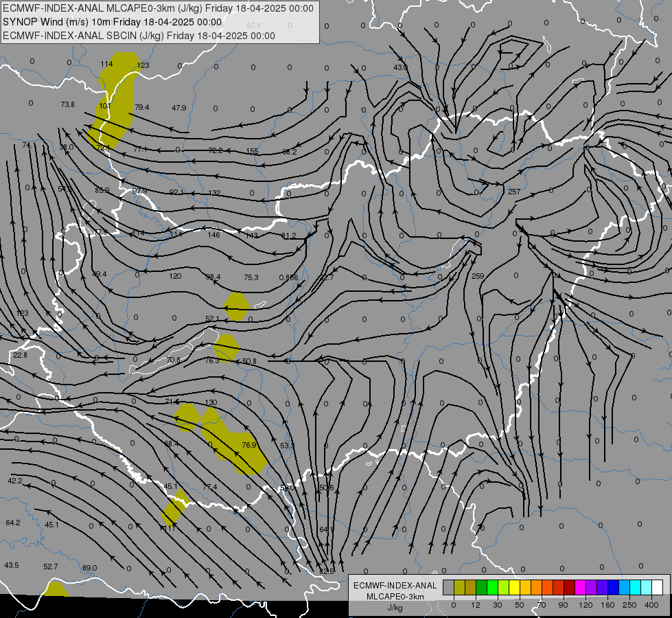Select the legend tick label '90'
The height and width of the screenshot is (618, 672).
point(564,605)
